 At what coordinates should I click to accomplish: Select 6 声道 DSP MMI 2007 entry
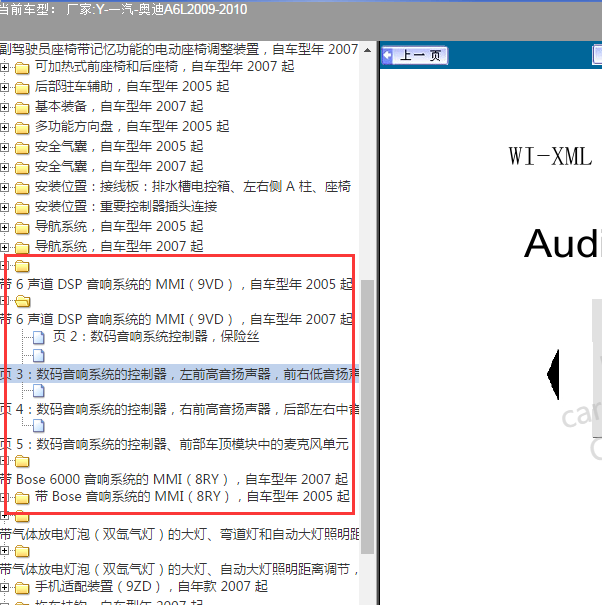click(176, 319)
